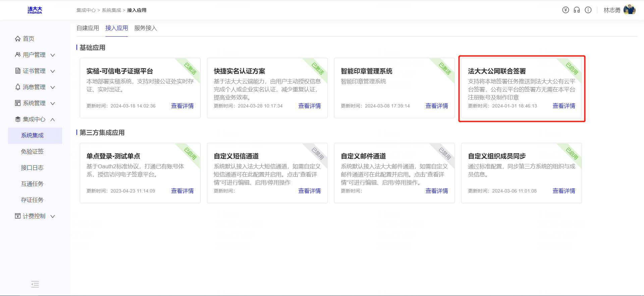Viewport: 644px width, 296px height.
Task: Switch to the 服务接入 tab
Action: pyautogui.click(x=146, y=28)
